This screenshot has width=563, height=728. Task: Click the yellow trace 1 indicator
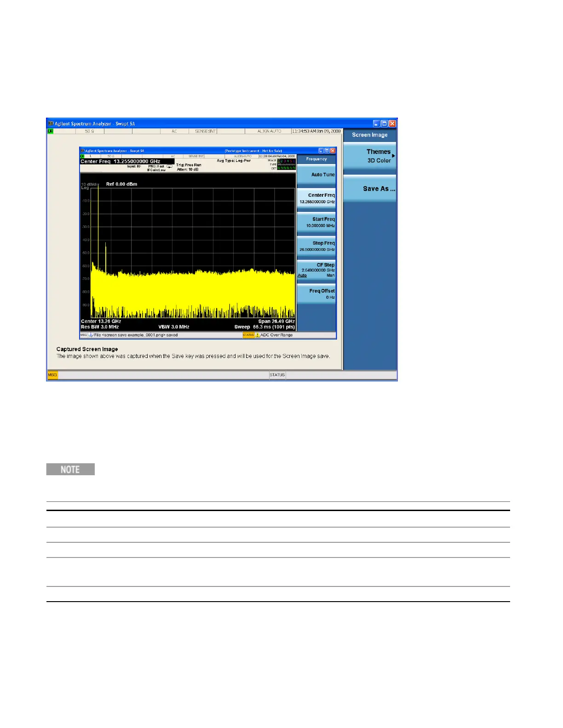[x=279, y=161]
